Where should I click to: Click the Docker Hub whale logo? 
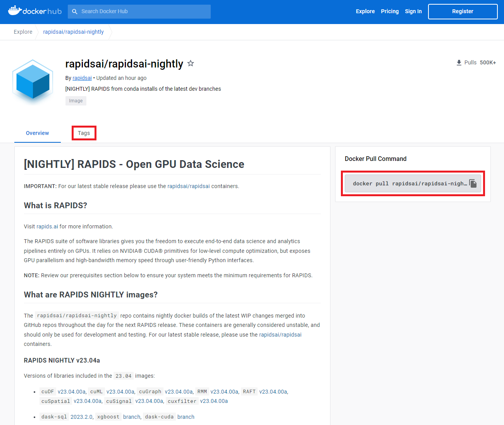coord(35,11)
